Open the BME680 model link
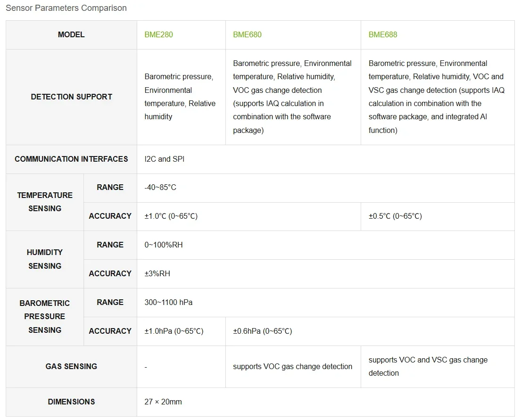This screenshot has height=420, width=521. 247,34
